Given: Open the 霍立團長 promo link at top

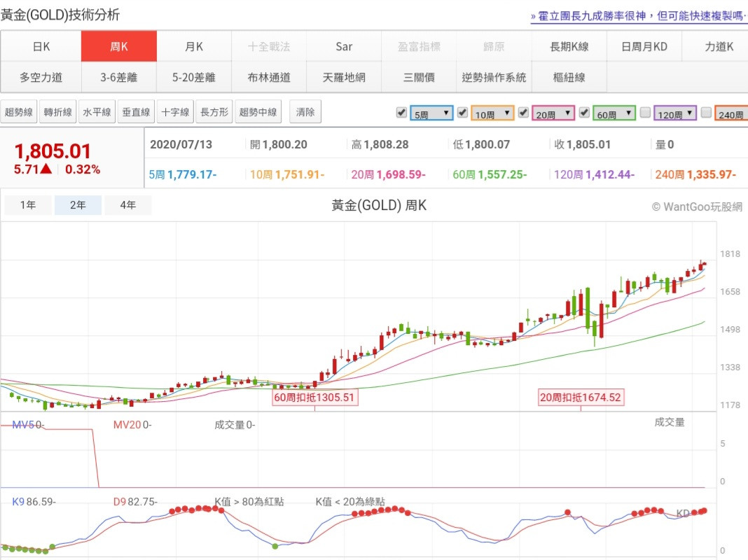Looking at the screenshot, I should click(x=639, y=15).
